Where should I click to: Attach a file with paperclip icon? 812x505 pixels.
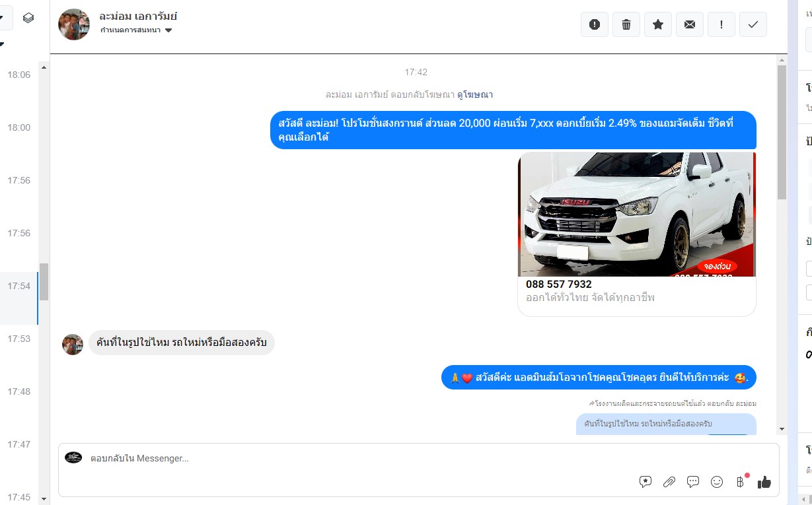[669, 482]
